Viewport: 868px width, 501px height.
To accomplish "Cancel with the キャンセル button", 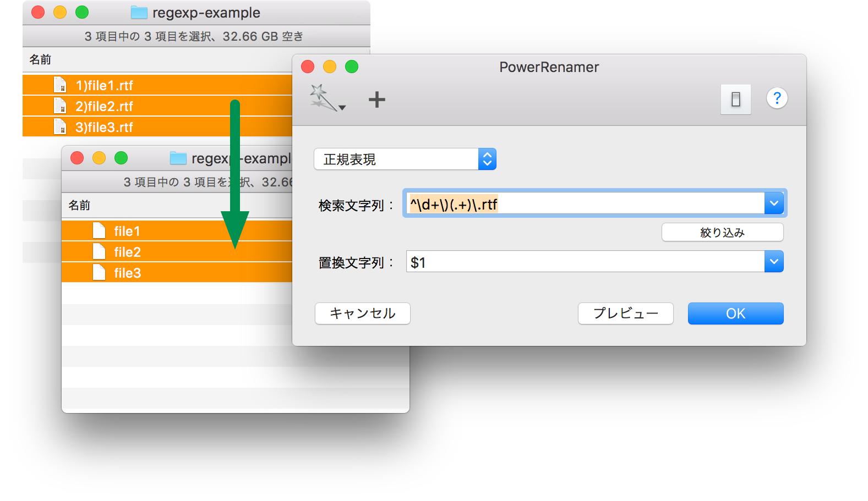I will pos(362,313).
